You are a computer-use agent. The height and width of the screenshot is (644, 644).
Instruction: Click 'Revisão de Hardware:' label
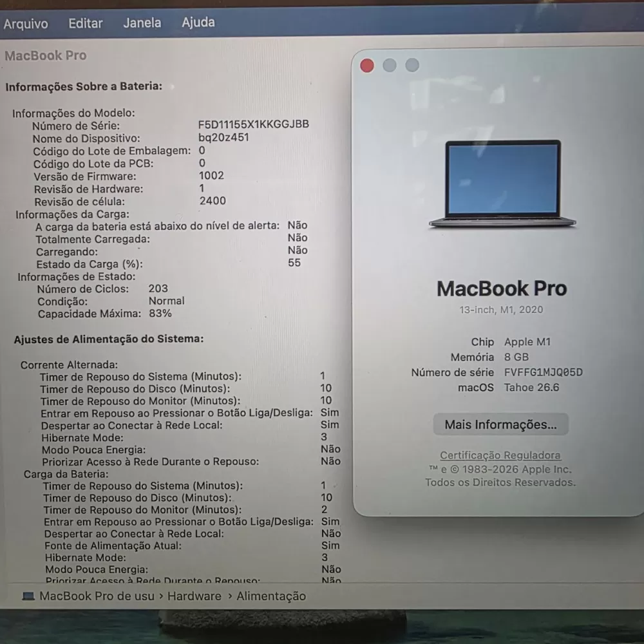point(89,189)
